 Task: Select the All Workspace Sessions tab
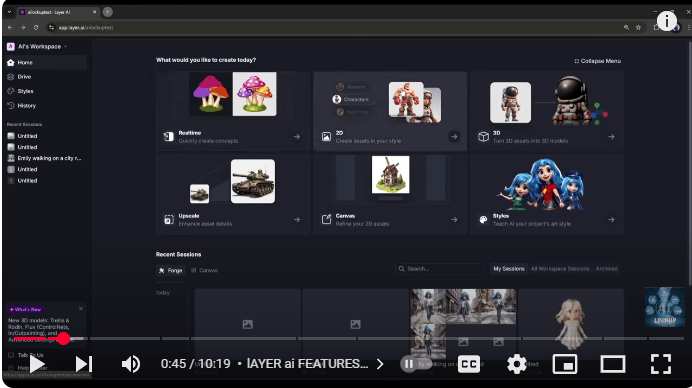560,268
